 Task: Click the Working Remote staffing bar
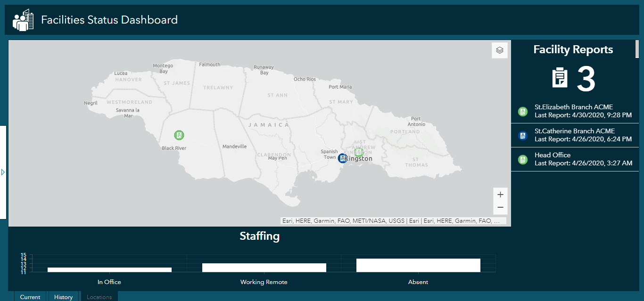(264, 268)
